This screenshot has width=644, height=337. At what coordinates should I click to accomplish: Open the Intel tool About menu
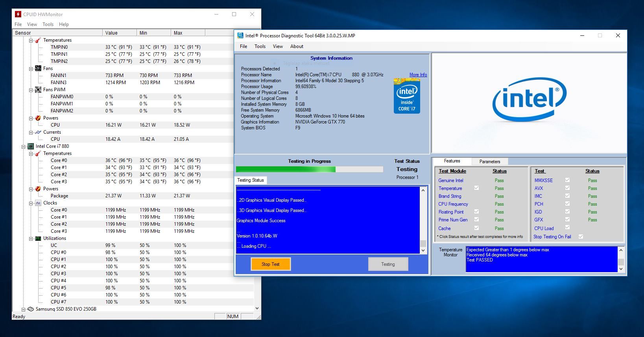coord(297,46)
